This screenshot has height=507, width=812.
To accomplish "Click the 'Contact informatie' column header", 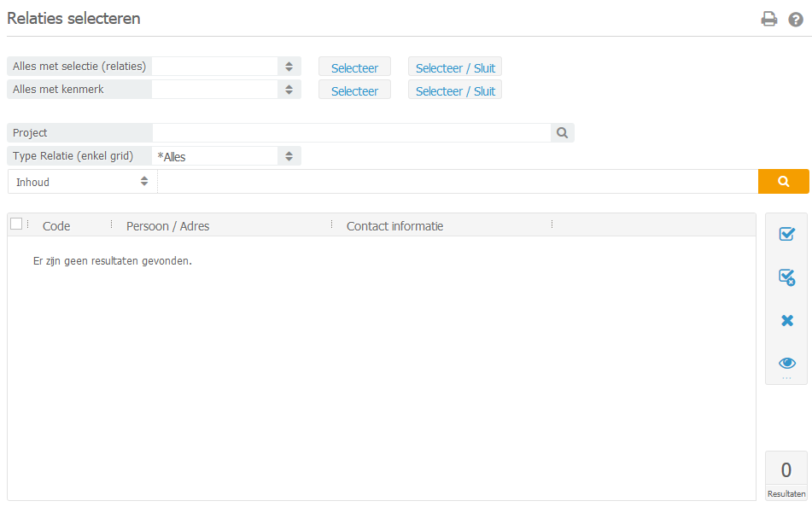I will point(394,226).
